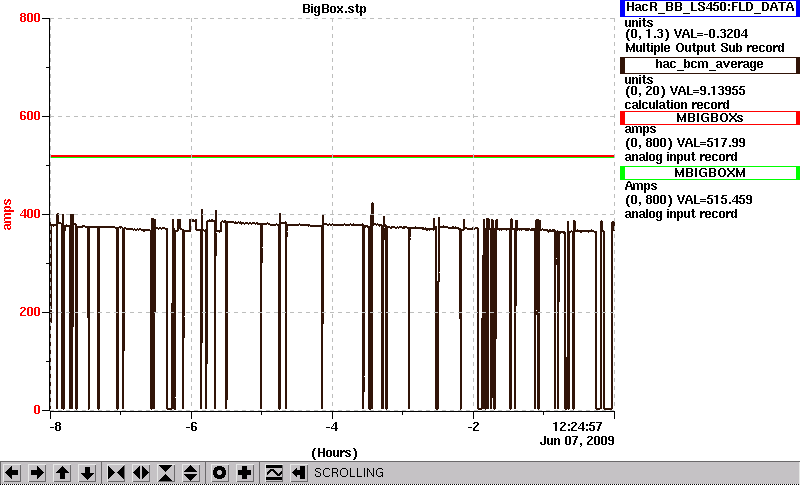
Task: Zoom in horizontally with the inward triangles icon
Action: click(x=116, y=473)
